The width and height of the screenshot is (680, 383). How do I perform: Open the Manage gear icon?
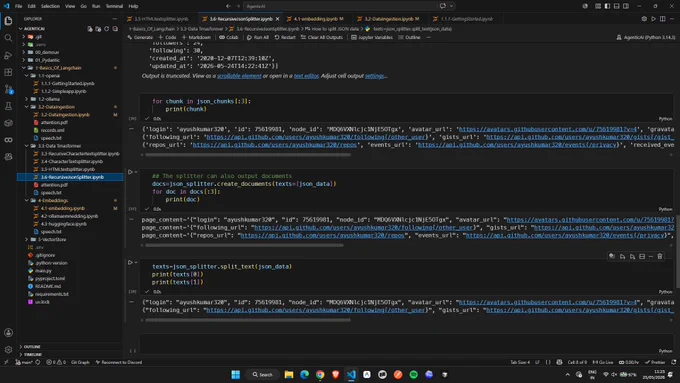coord(8,350)
